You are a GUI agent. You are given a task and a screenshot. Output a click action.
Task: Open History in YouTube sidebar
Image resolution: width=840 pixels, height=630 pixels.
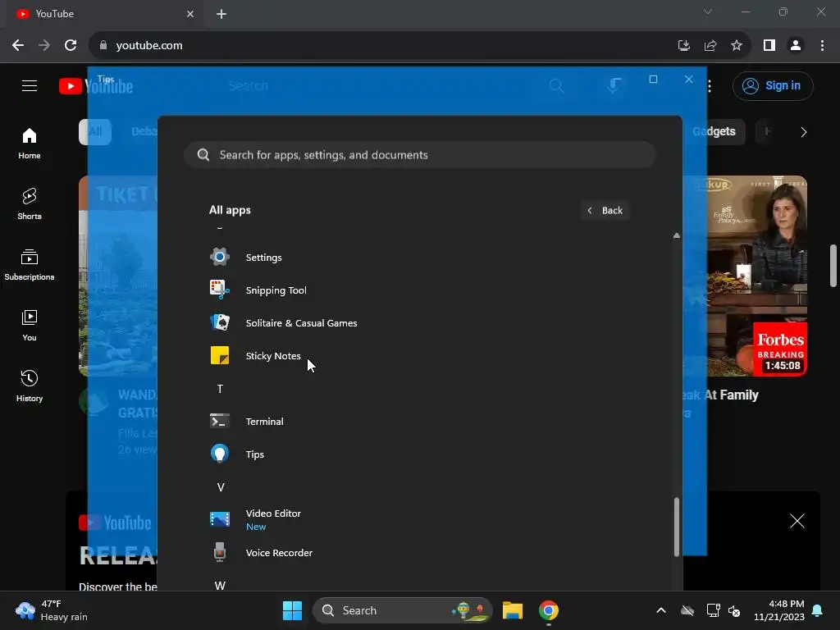[30, 386]
